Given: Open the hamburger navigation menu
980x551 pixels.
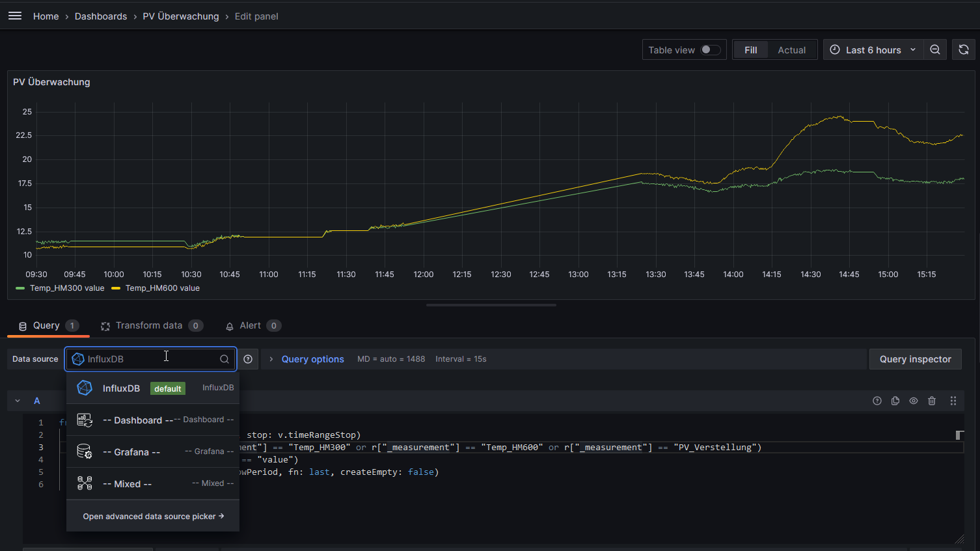Looking at the screenshot, I should [15, 16].
